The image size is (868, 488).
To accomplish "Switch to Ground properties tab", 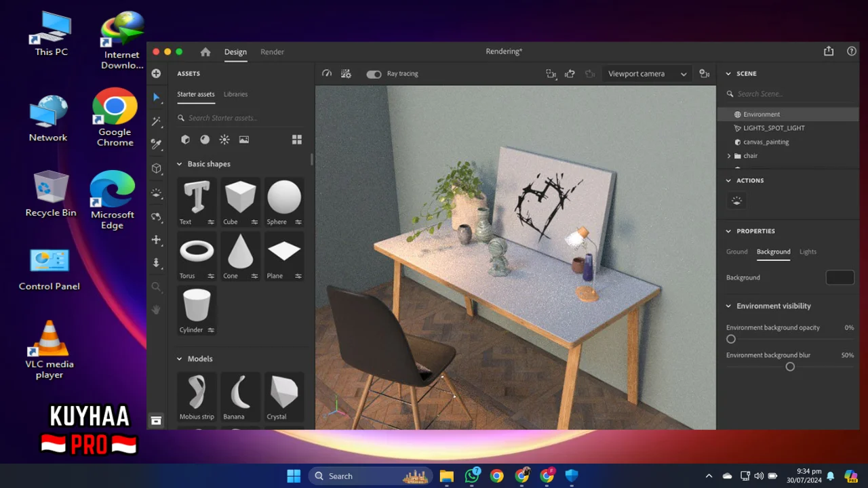I will click(x=736, y=251).
